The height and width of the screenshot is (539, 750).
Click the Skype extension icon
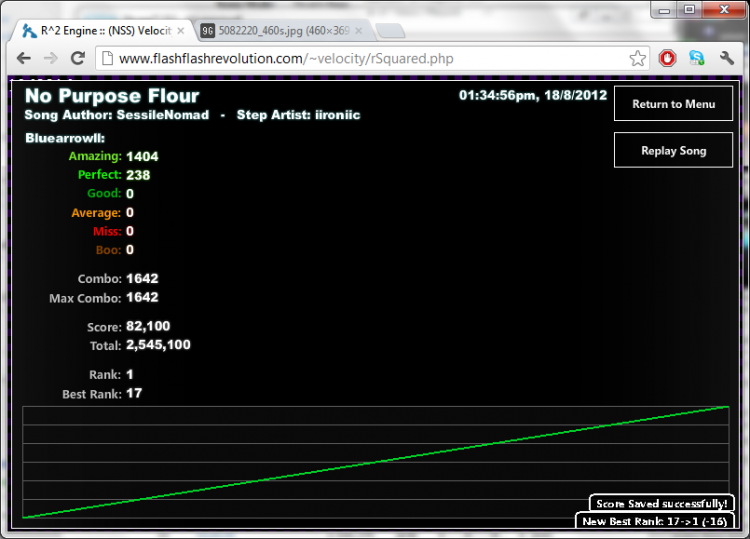click(696, 58)
